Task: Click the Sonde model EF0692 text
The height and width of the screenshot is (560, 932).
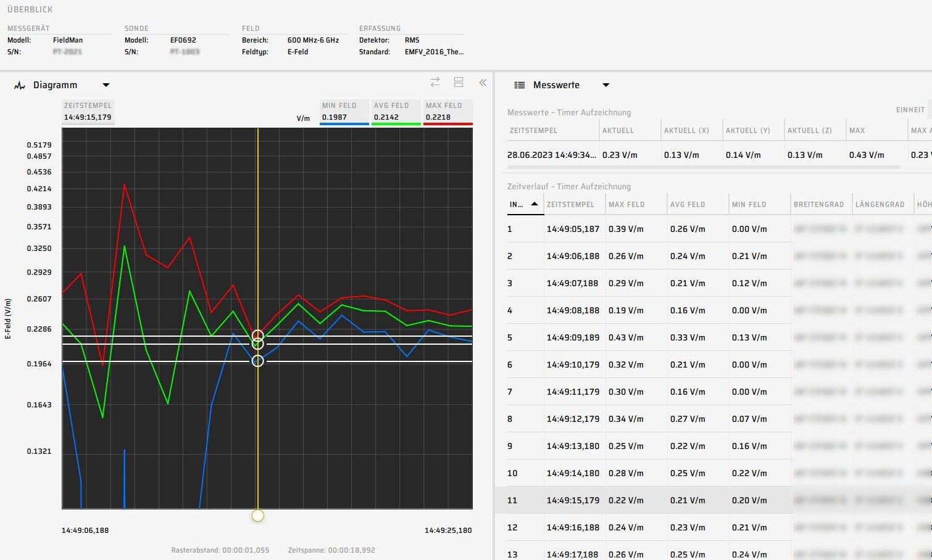Action: tap(183, 40)
